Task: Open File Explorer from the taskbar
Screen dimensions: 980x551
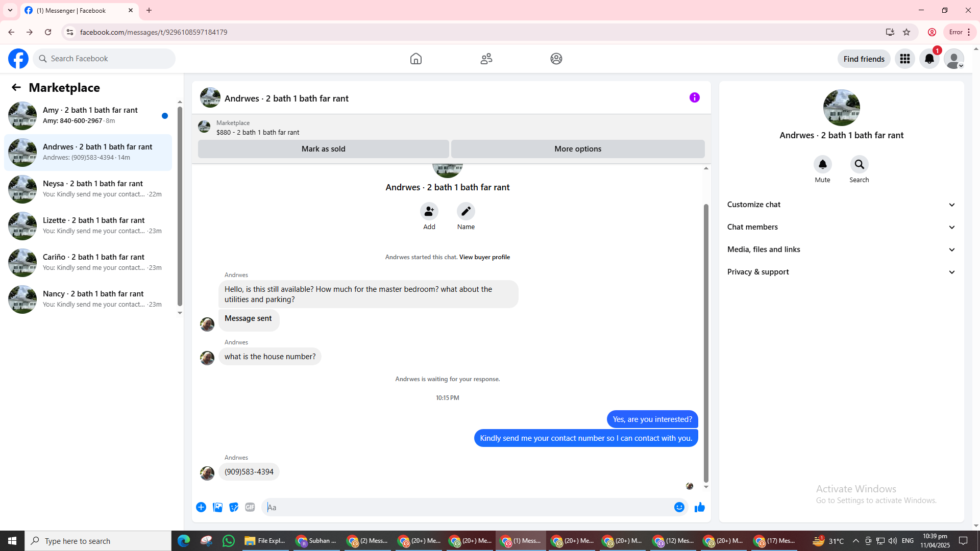Action: (265, 541)
